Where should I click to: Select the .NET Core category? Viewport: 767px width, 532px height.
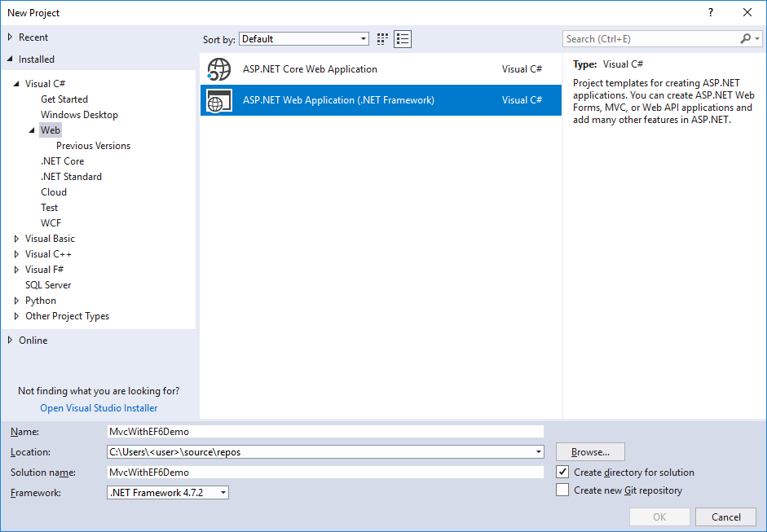click(62, 161)
